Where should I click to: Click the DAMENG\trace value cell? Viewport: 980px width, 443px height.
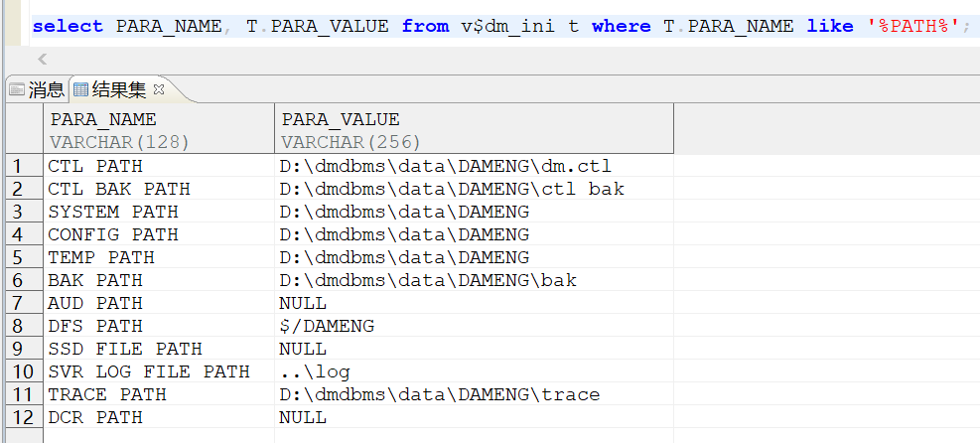click(439, 394)
